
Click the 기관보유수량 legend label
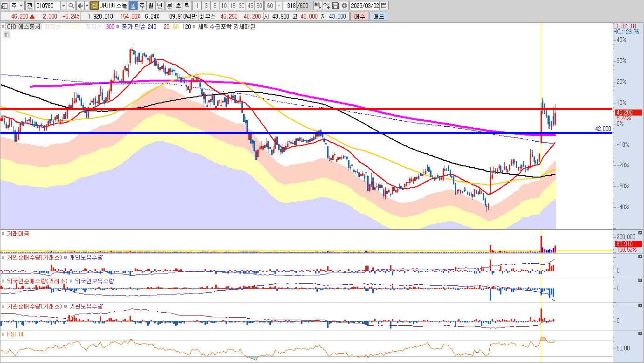(x=86, y=306)
